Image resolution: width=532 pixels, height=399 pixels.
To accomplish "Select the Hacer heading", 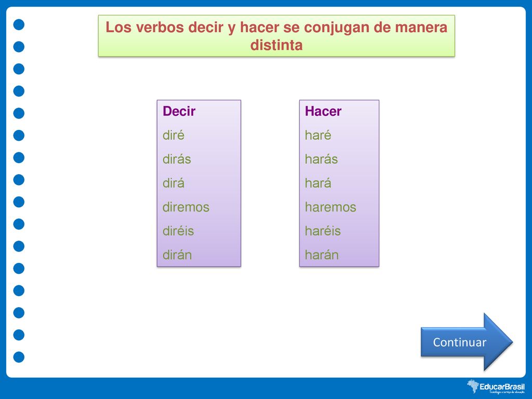I will coord(323,111).
